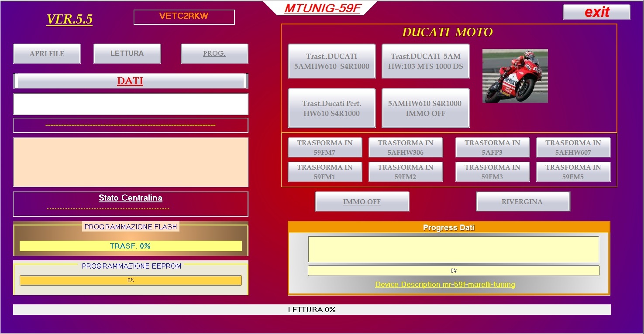The height and width of the screenshot is (334, 644).
Task: Click 5AMHW610 S4R1000 IMMO OFF button
Action: pos(426,108)
